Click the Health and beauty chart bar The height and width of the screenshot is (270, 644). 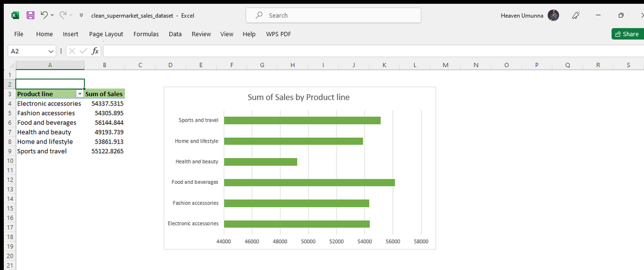(260, 162)
